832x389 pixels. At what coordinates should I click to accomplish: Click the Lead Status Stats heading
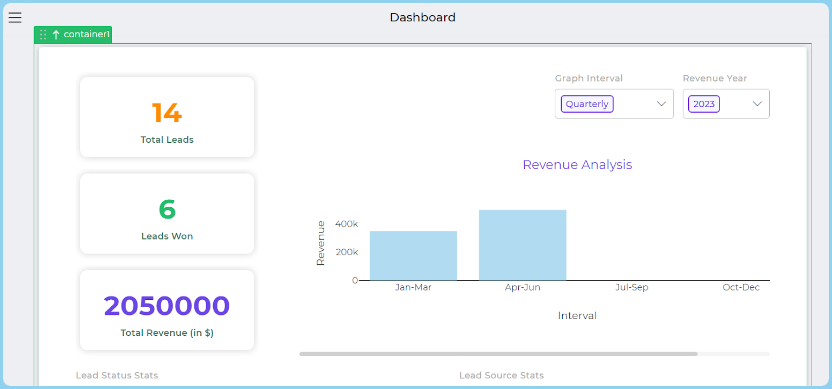coord(117,375)
